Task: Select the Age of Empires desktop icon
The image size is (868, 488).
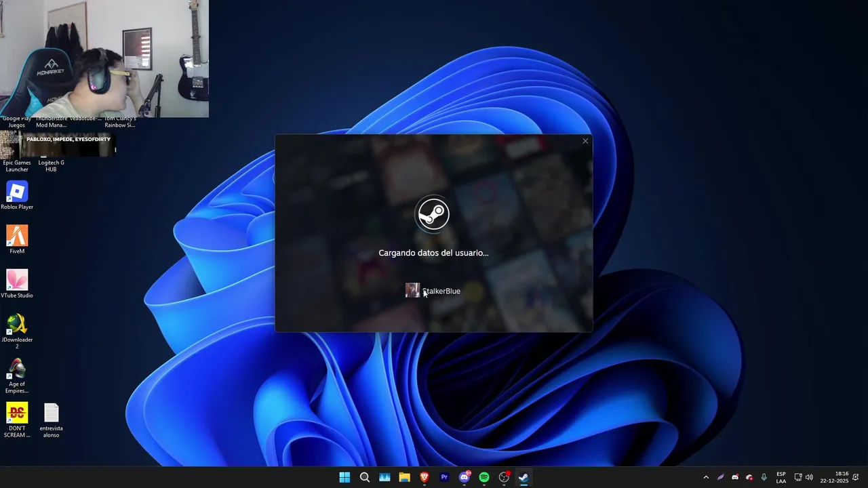Action: pyautogui.click(x=17, y=376)
